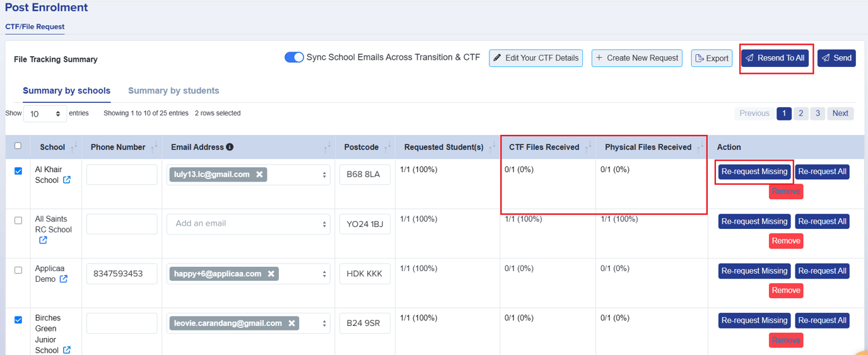Expand All Saints 'Add an email' dropdown
The height and width of the screenshot is (355, 868).
(x=325, y=224)
